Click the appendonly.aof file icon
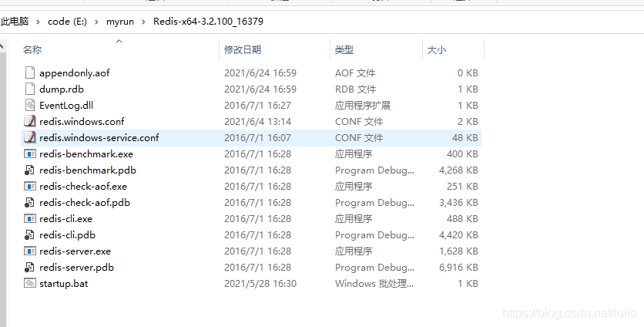This screenshot has height=327, width=644. pyautogui.click(x=29, y=72)
